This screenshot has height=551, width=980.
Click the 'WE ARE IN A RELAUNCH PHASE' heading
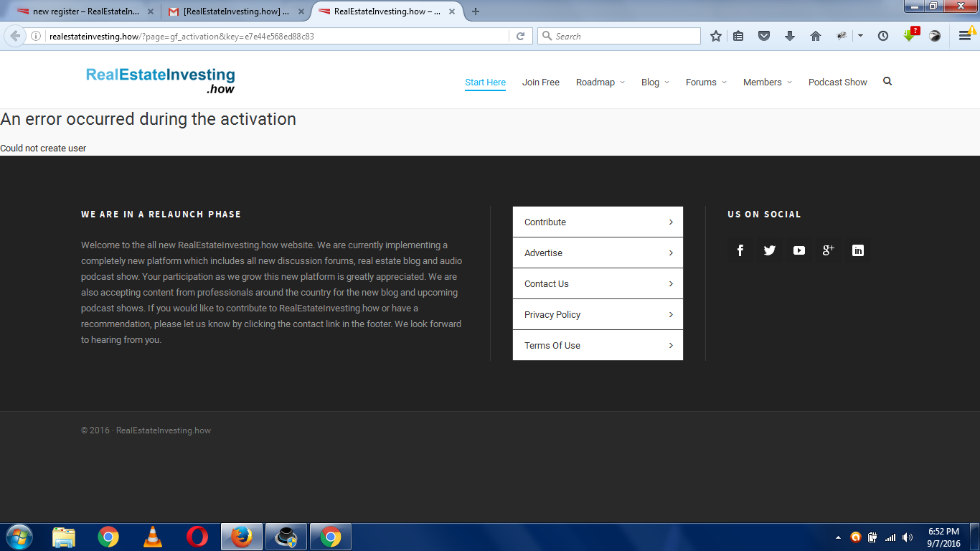pyautogui.click(x=161, y=215)
